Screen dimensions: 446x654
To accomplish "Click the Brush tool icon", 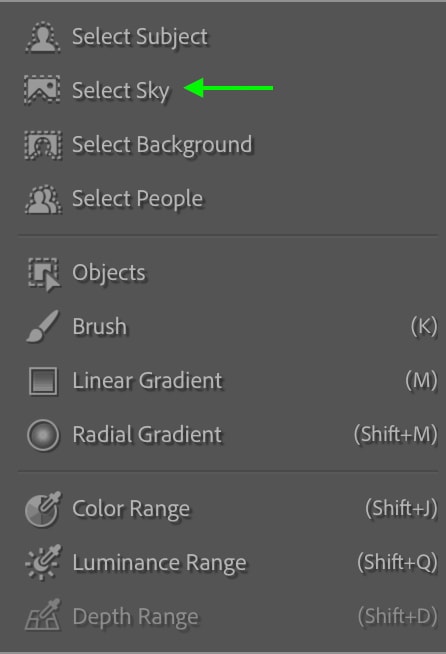I will pyautogui.click(x=43, y=327).
